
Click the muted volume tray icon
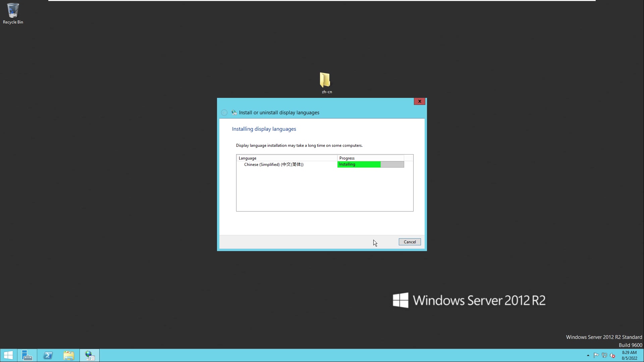coord(612,355)
